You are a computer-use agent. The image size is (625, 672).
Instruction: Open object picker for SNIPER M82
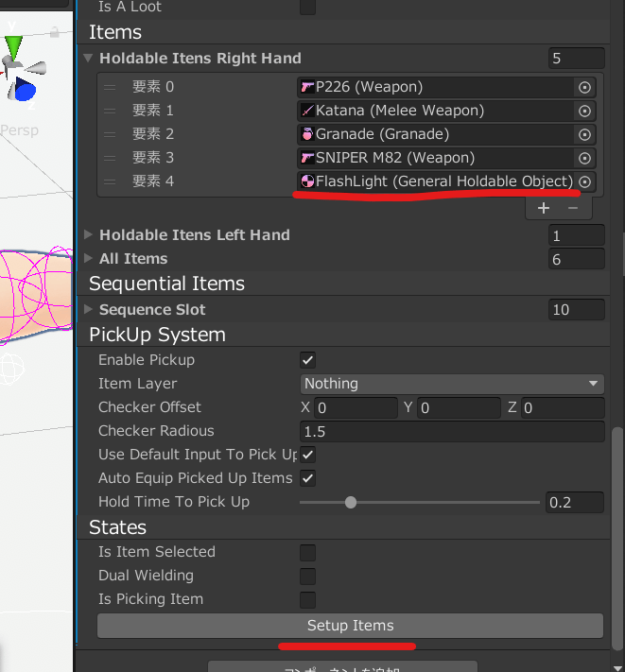coord(584,158)
